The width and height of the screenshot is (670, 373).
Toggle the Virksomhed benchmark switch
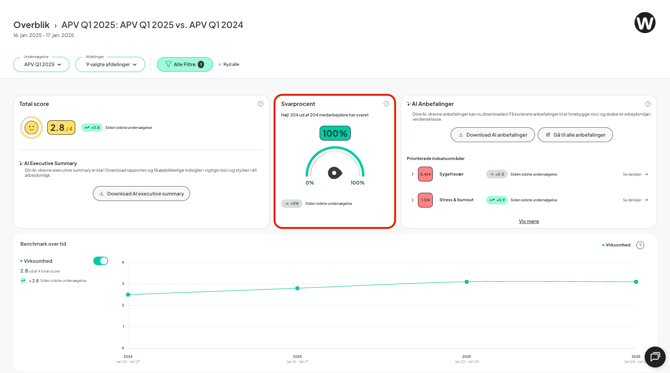[100, 261]
